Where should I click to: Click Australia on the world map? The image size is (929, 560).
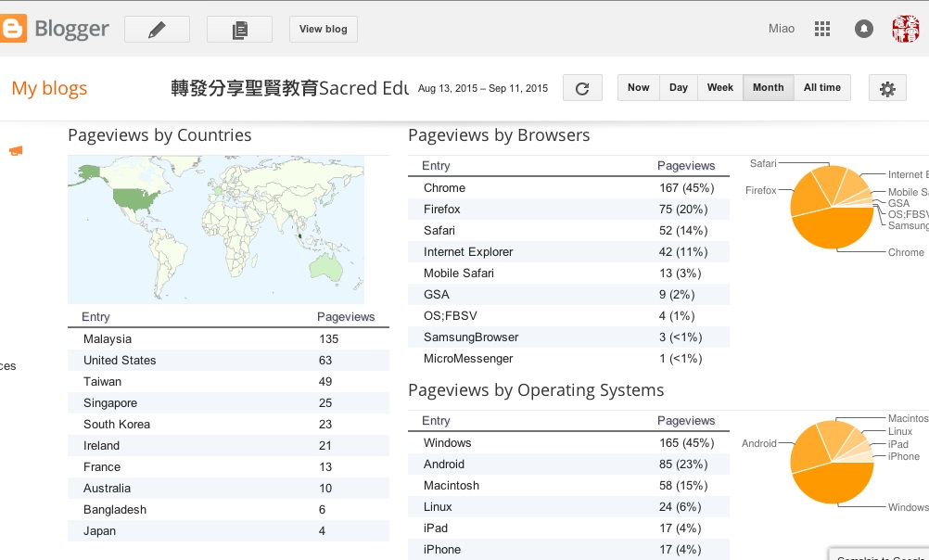[326, 268]
